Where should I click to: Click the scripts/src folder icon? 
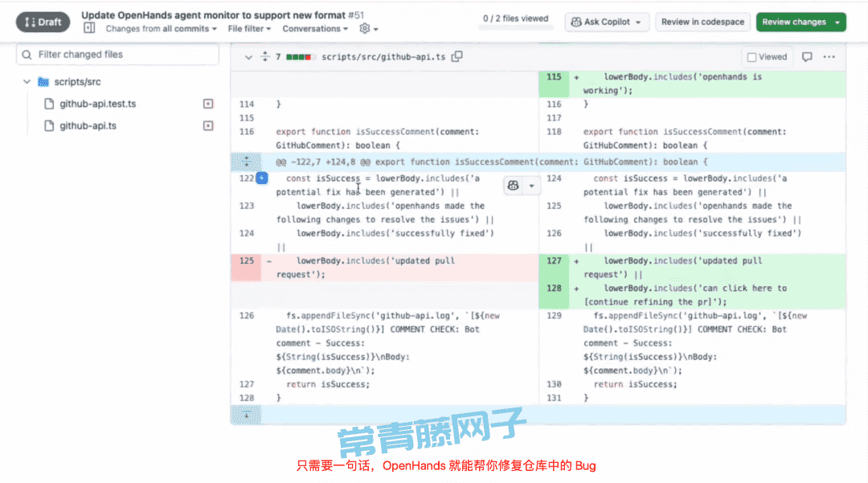tap(43, 82)
